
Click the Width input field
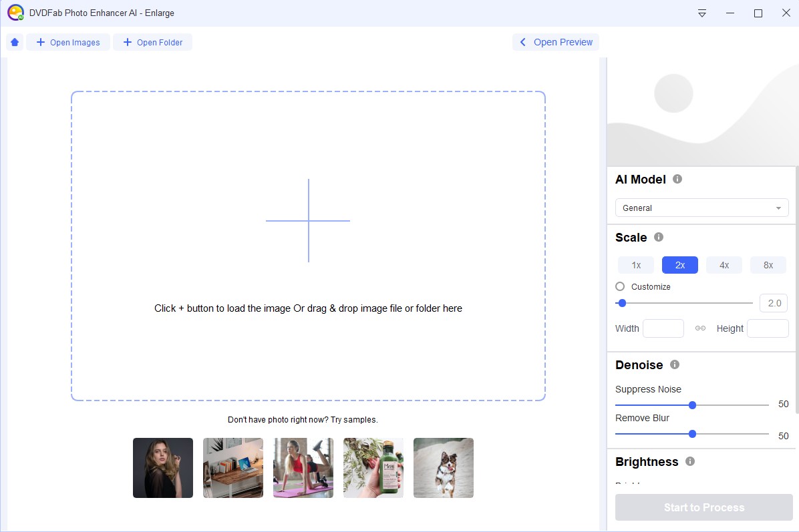pos(663,328)
